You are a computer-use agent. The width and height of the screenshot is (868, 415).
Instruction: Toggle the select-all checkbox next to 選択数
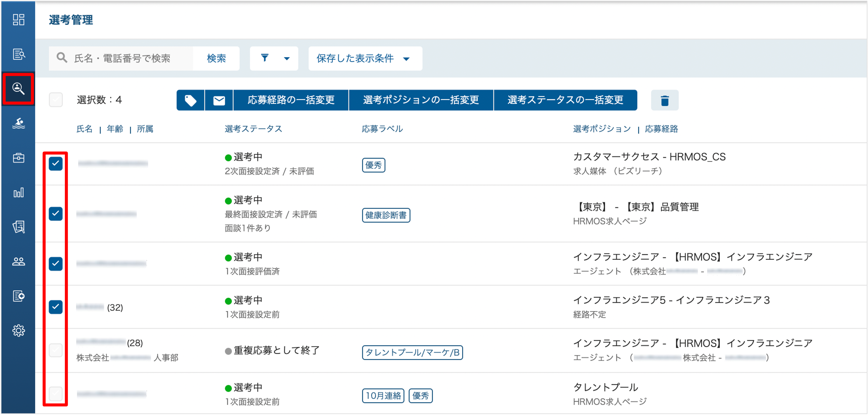[56, 100]
